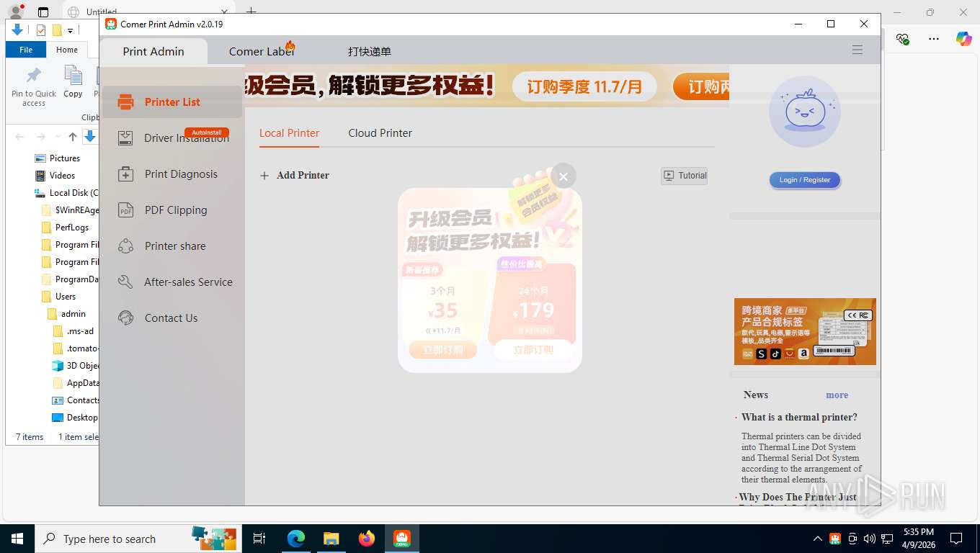Click the 3个月 ¥35 立即订购 button
The height and width of the screenshot is (553, 980).
tap(442, 350)
